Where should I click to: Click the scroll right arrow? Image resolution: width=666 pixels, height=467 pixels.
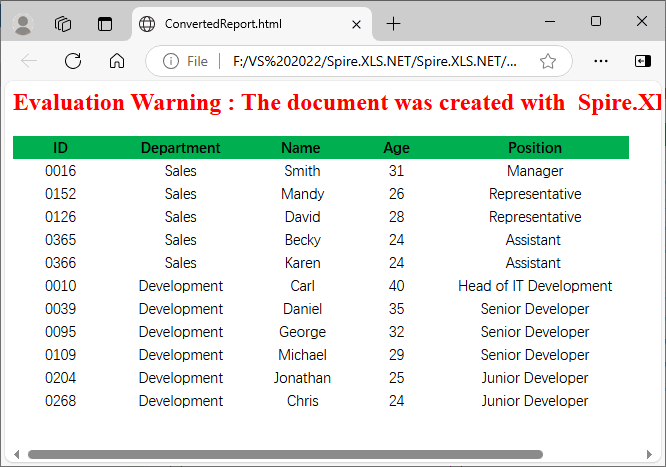point(649,454)
